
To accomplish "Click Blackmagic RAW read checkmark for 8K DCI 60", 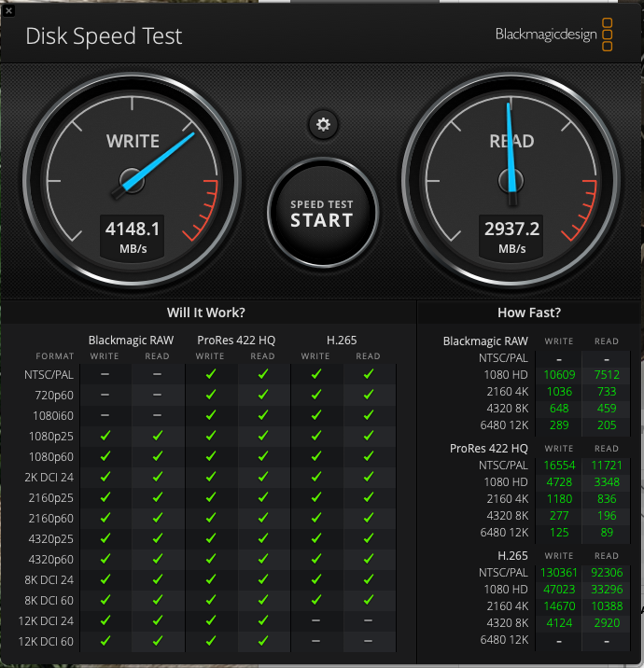I will [x=158, y=599].
